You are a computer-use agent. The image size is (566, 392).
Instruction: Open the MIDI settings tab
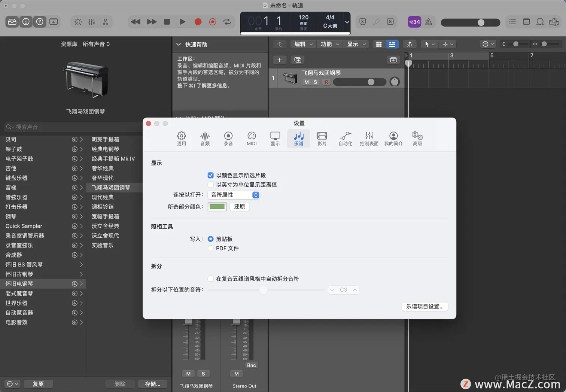point(252,139)
